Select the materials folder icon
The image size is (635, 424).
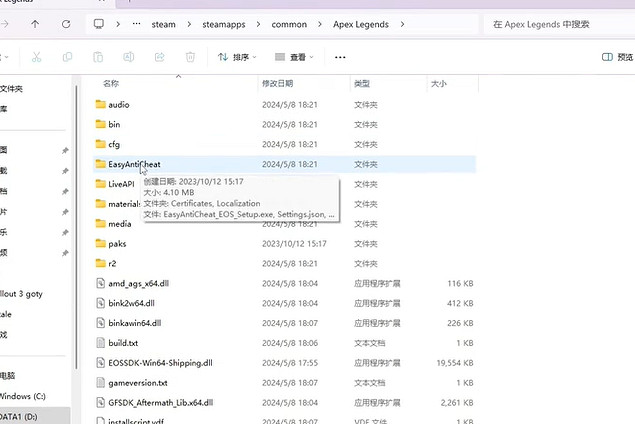[100, 204]
